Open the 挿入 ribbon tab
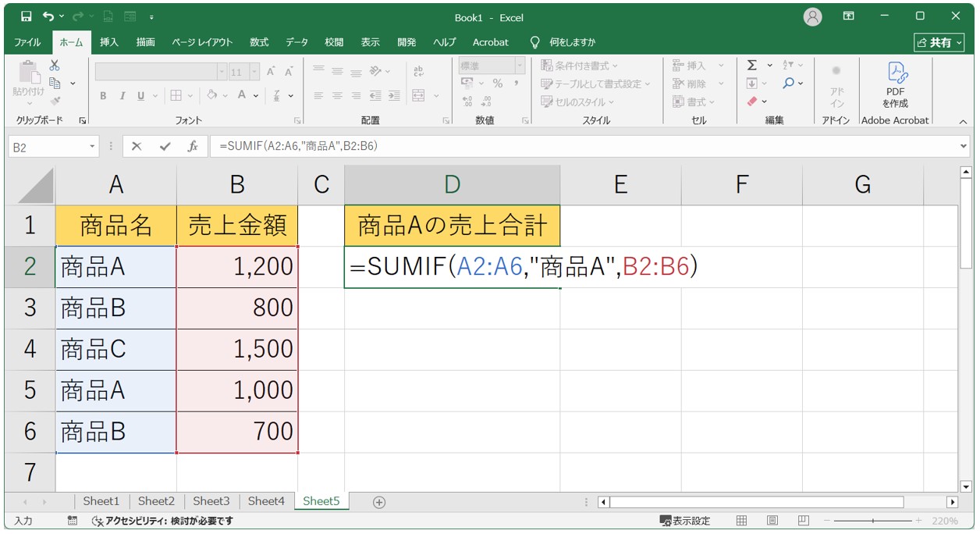The width and height of the screenshot is (980, 534). pos(109,42)
